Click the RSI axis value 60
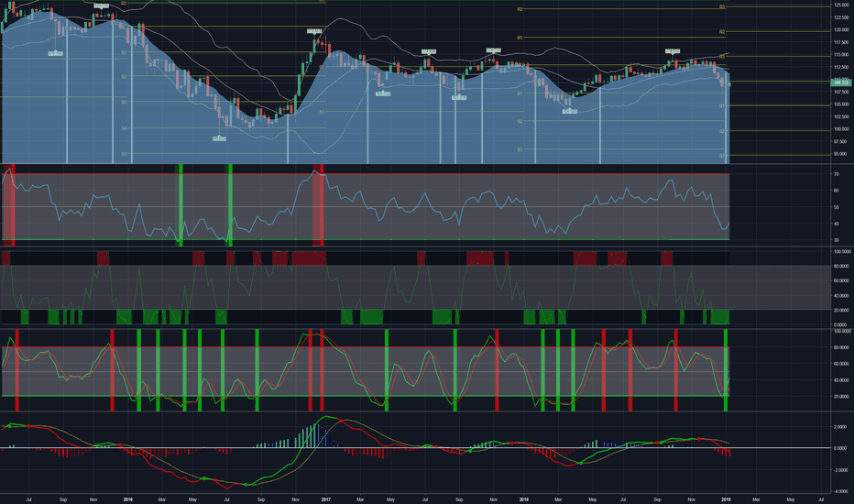The width and height of the screenshot is (854, 504). point(837,191)
